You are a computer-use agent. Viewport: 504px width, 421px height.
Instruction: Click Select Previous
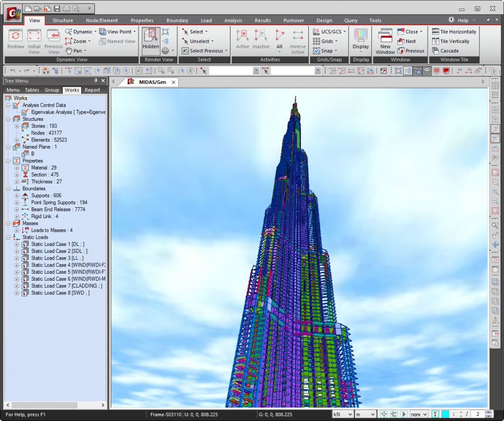pyautogui.click(x=205, y=51)
